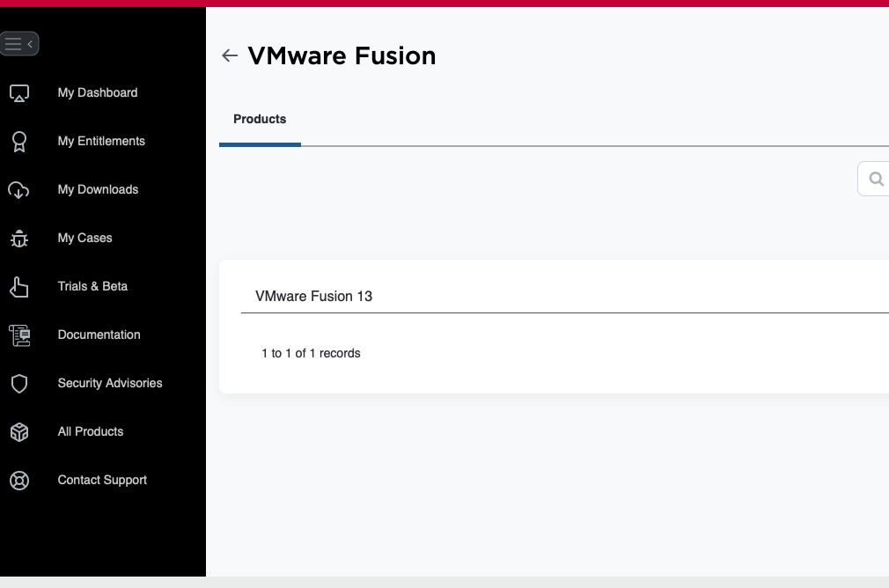Click the Security Advisories shield icon
Screen dimensions: 889x588
(x=19, y=384)
